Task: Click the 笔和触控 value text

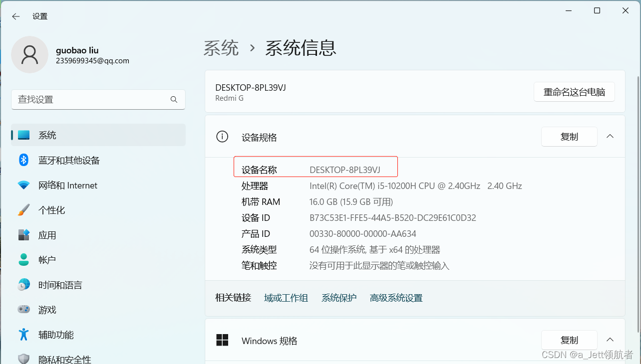Action: pyautogui.click(x=379, y=266)
